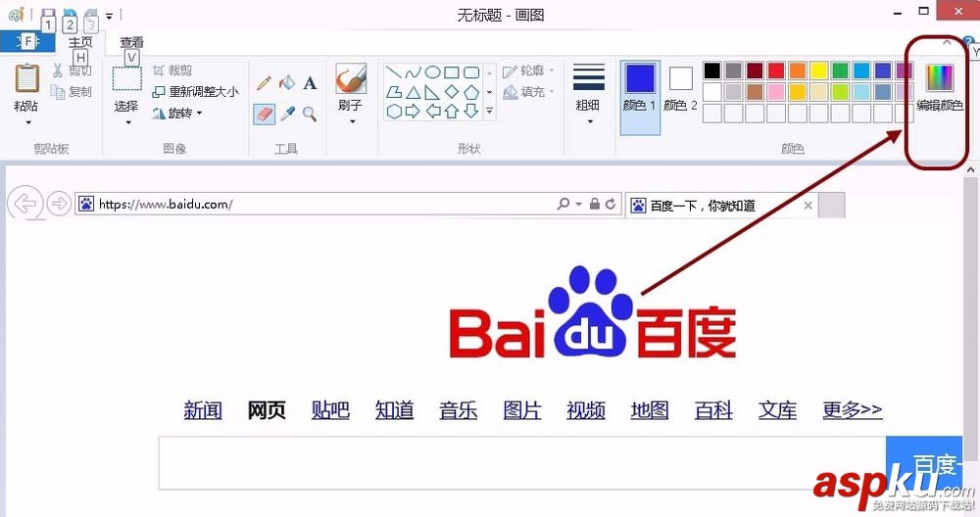
Task: Open 重新调整大小 resize dialog
Action: pyautogui.click(x=196, y=92)
